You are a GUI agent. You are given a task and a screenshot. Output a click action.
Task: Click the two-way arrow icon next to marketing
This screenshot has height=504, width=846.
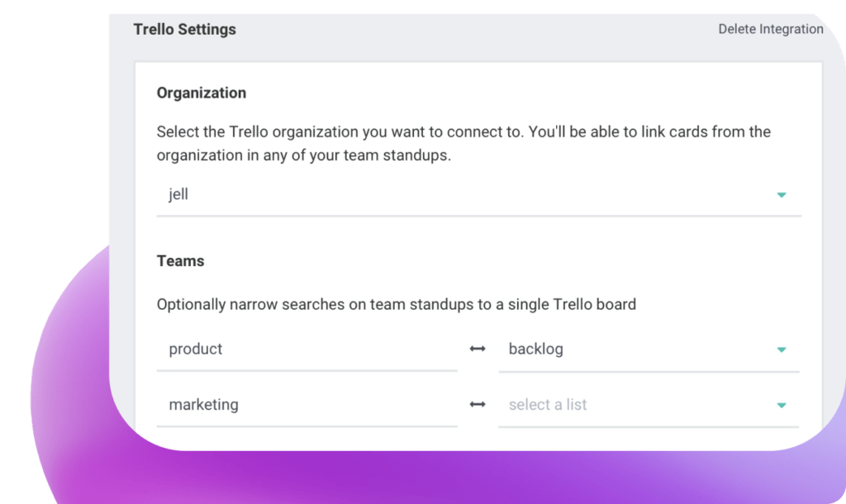(478, 405)
